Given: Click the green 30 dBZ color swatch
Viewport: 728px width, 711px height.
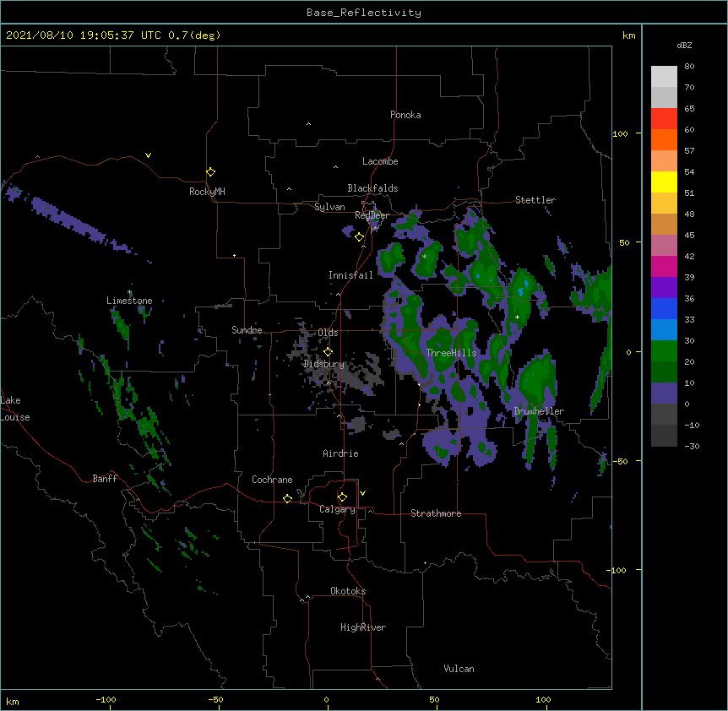Looking at the screenshot, I should (x=664, y=351).
